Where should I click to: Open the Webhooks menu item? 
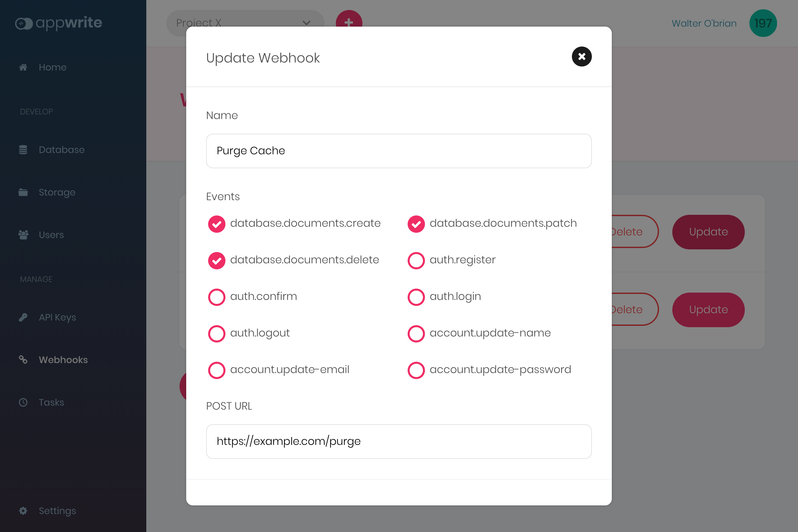tap(63, 360)
